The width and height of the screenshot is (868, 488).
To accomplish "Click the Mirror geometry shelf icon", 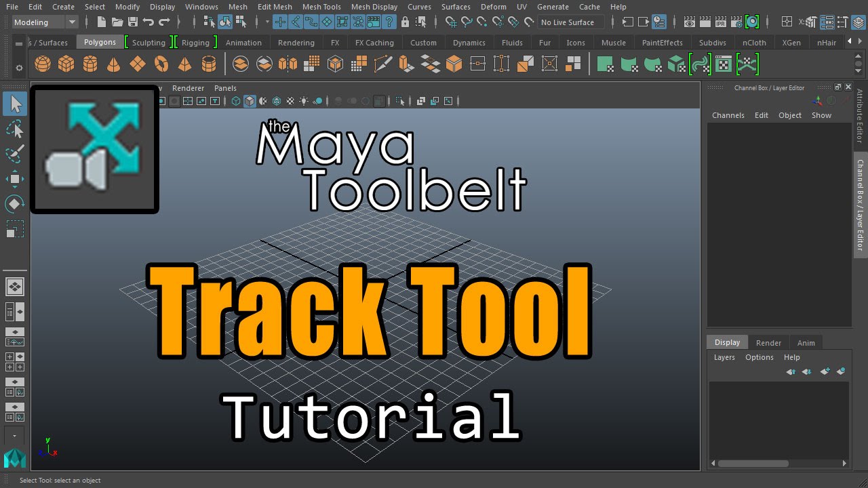I will coord(288,64).
